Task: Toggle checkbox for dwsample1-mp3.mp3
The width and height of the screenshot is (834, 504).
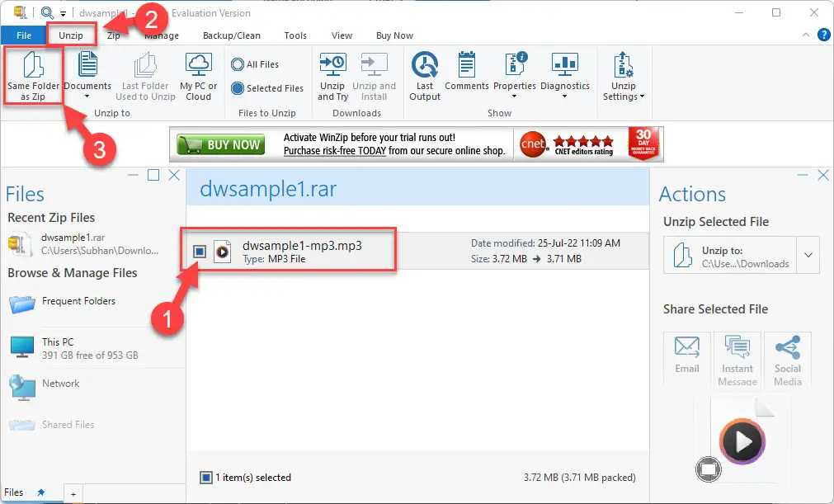Action: pos(200,251)
